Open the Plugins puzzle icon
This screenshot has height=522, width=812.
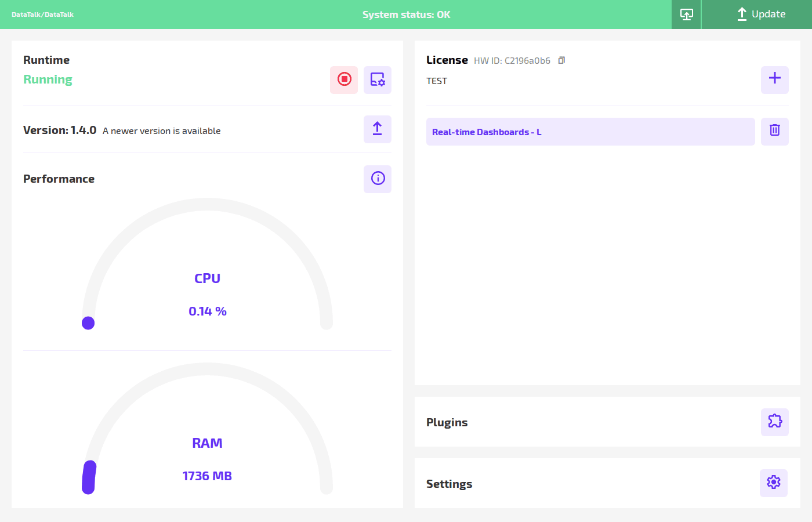775,422
